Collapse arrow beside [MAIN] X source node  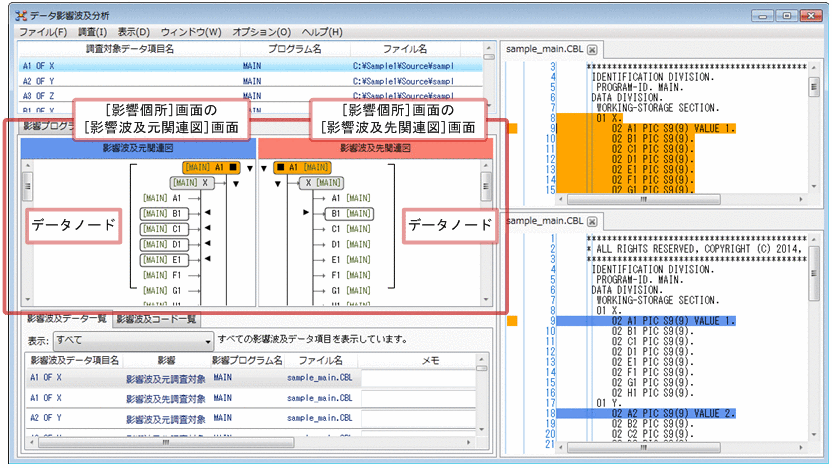tap(236, 184)
